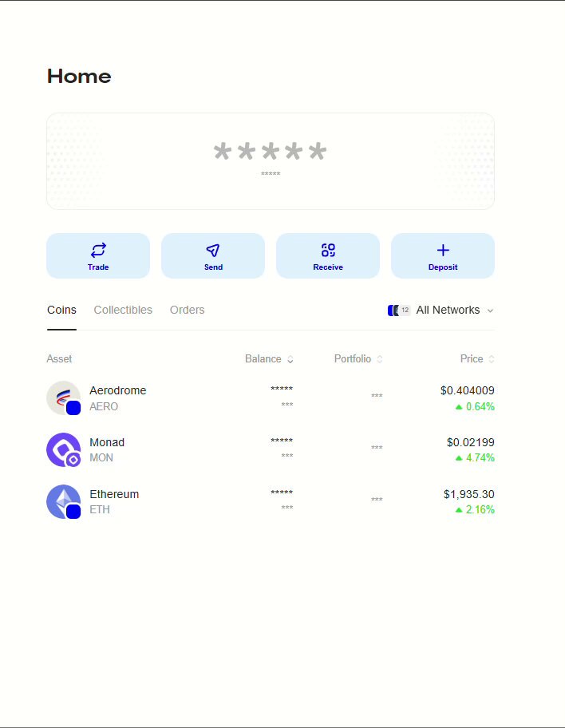Click Aerodrome's hidden balance asterisks
Viewport: 565px width, 728px height.
pos(282,389)
